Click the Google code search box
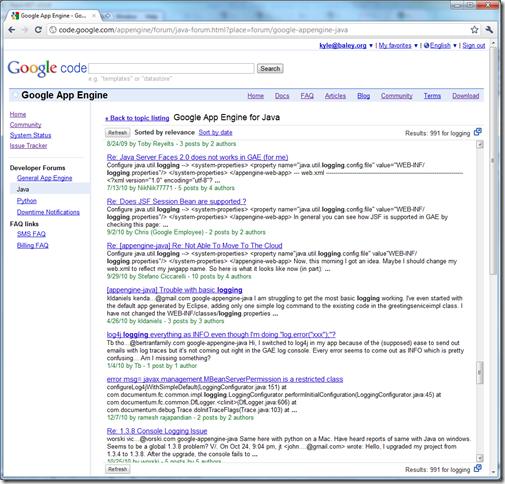 tap(171, 68)
